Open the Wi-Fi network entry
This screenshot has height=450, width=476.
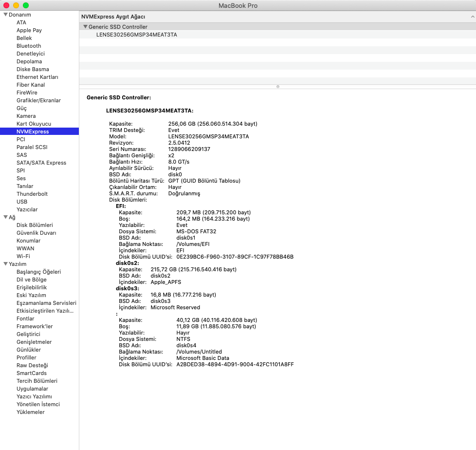(23, 256)
